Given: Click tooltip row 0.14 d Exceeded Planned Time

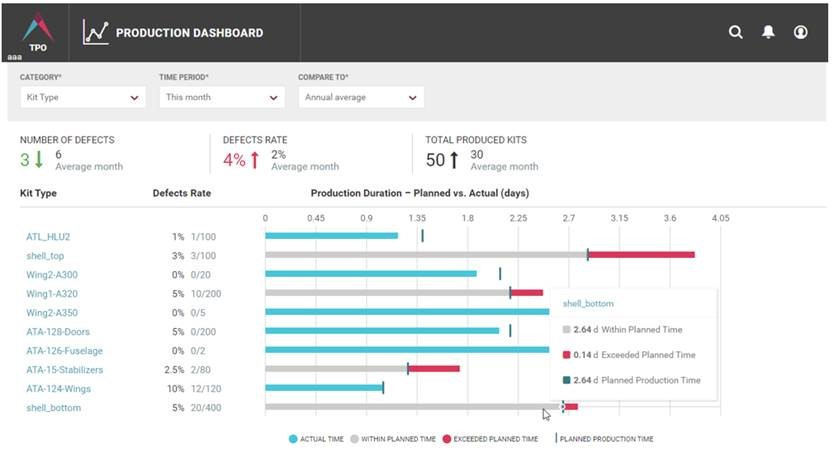Looking at the screenshot, I should 629,355.
